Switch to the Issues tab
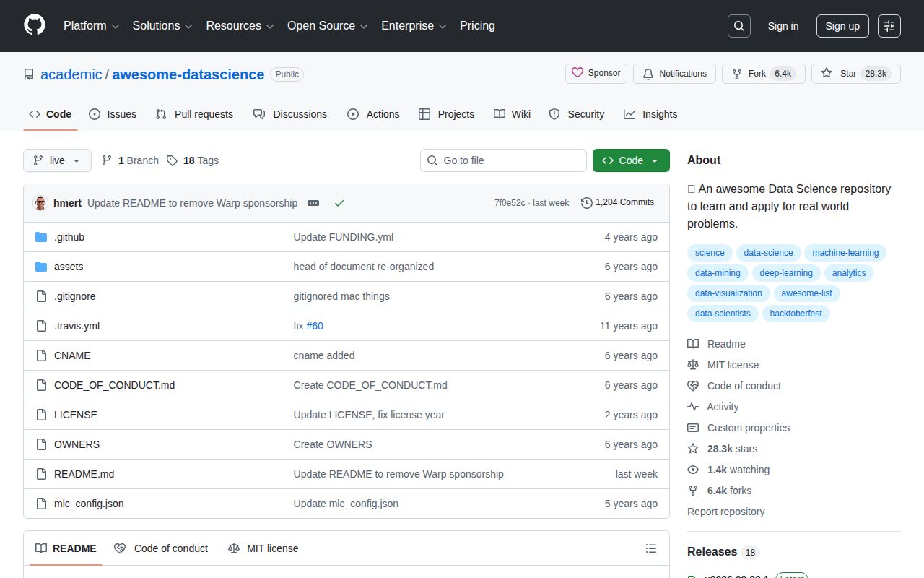 pos(113,114)
